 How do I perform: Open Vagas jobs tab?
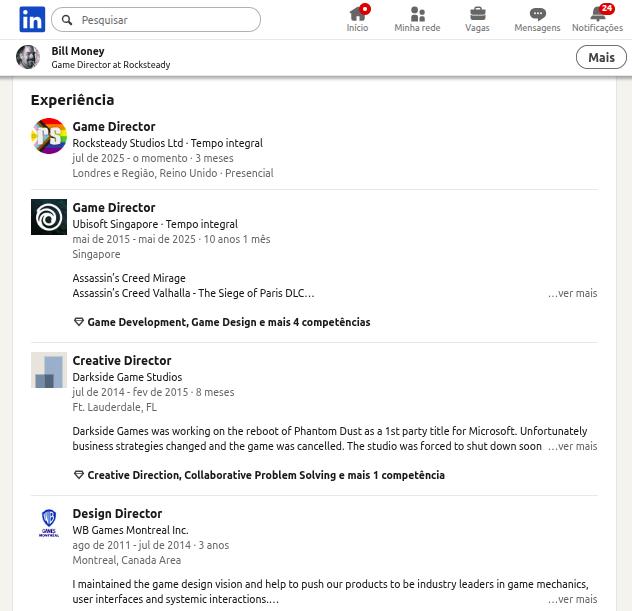[x=477, y=19]
